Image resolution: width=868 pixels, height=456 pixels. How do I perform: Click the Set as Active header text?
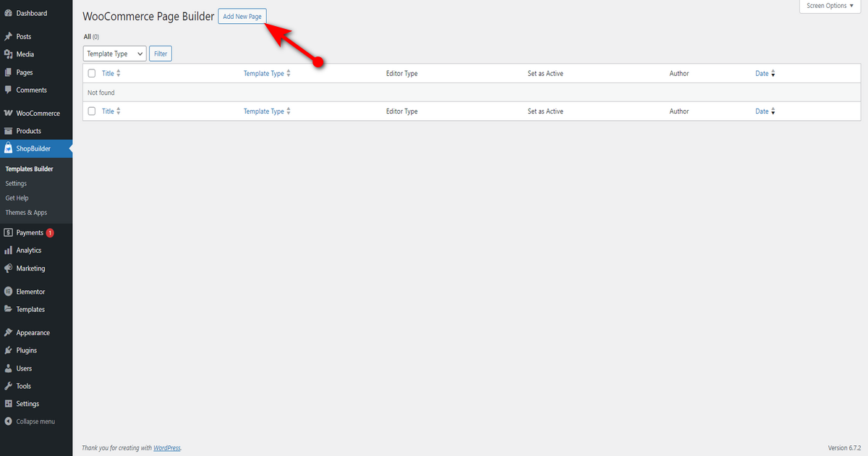coord(545,73)
